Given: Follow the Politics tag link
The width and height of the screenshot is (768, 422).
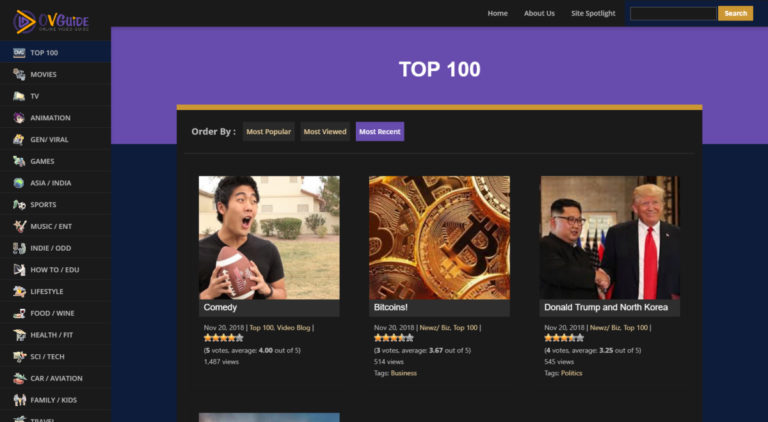Looking at the screenshot, I should tap(571, 373).
